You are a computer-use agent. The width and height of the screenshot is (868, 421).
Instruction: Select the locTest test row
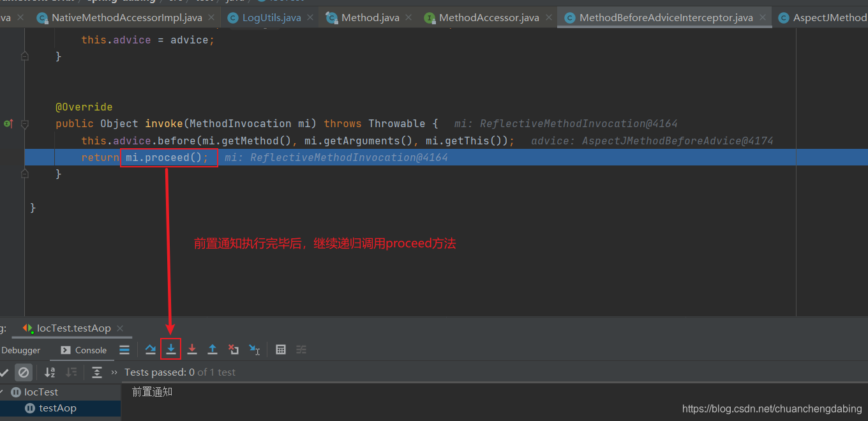click(x=60, y=392)
